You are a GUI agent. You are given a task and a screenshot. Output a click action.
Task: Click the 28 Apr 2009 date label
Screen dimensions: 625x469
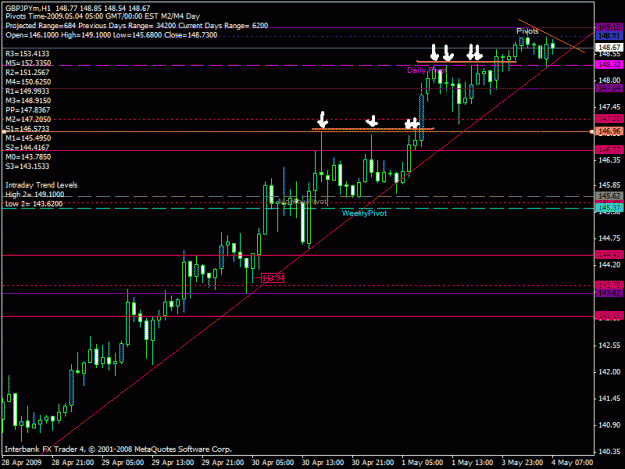tap(22, 463)
